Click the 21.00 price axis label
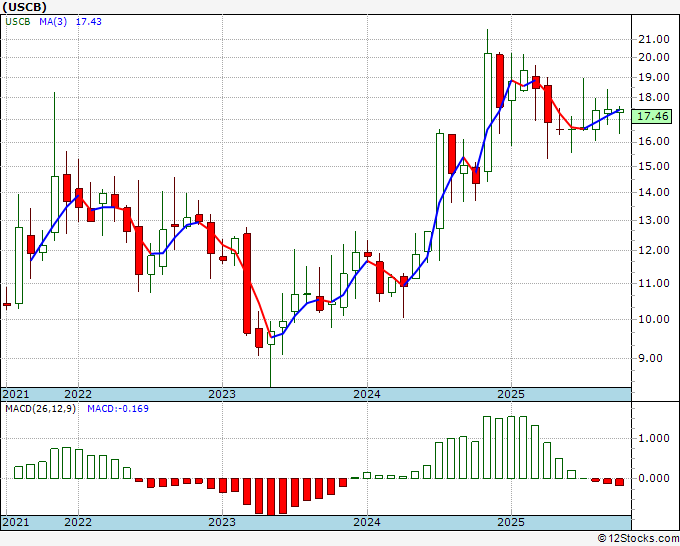Viewport: 680px width, 546px height. point(653,39)
